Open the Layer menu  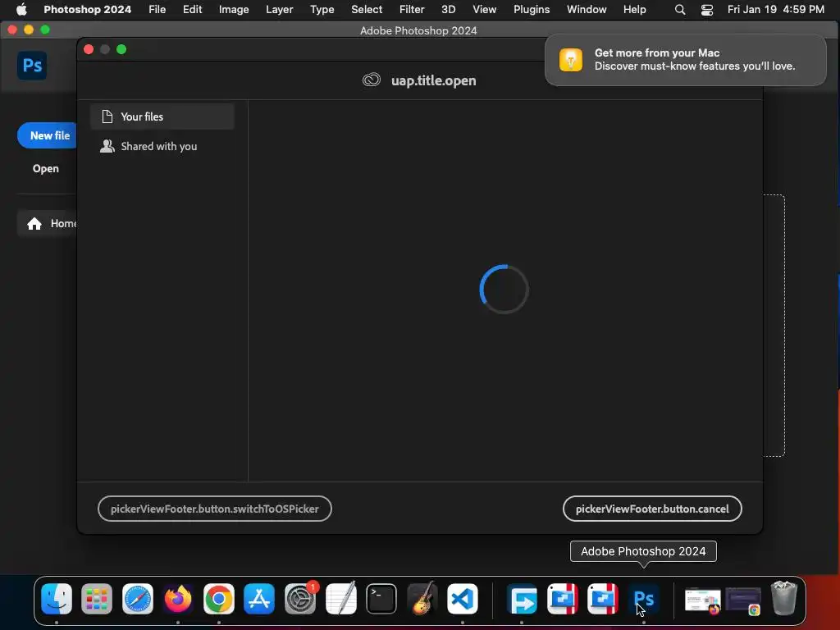click(279, 9)
